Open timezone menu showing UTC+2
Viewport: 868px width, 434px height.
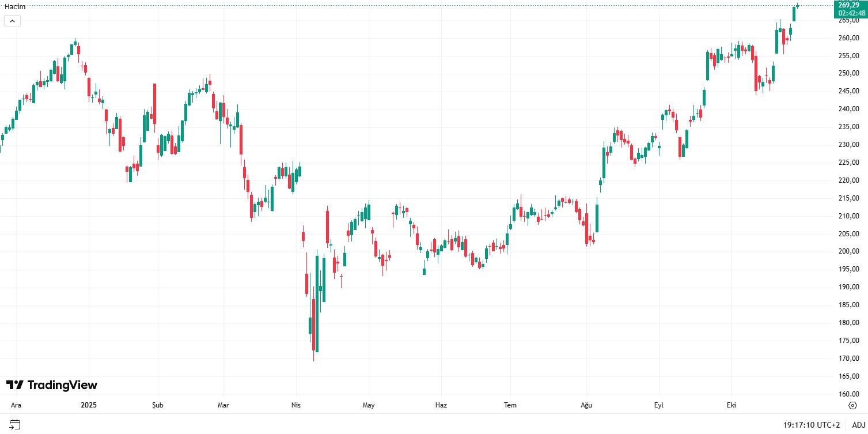[x=811, y=425]
